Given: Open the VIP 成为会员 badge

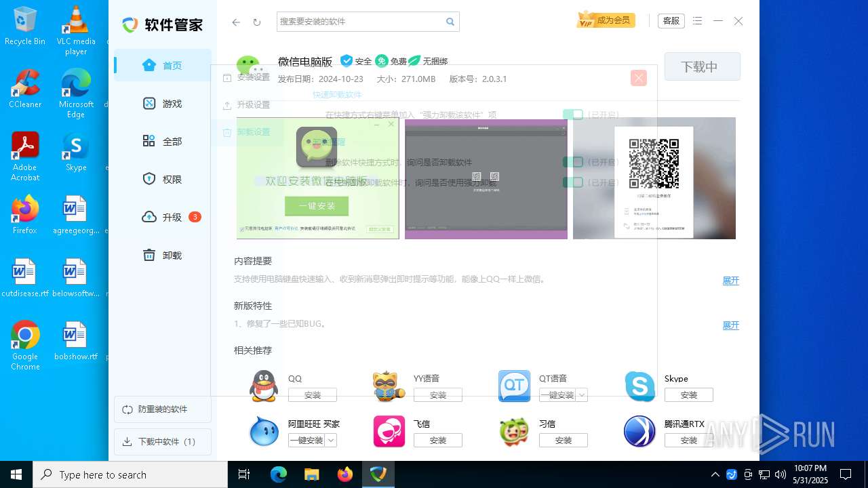Looking at the screenshot, I should pos(606,20).
